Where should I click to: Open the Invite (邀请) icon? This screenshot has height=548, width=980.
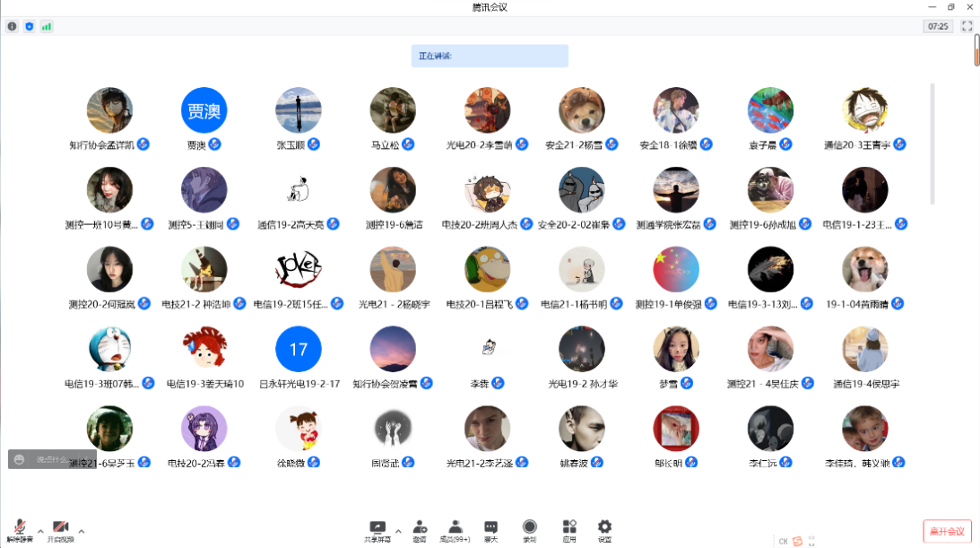point(419,531)
